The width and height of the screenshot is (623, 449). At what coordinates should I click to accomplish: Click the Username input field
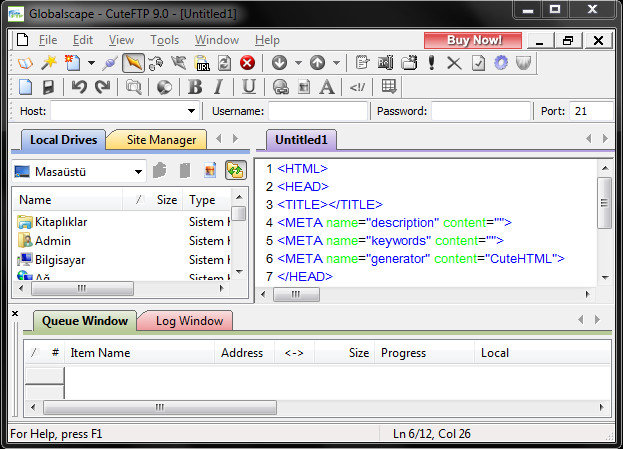(317, 111)
